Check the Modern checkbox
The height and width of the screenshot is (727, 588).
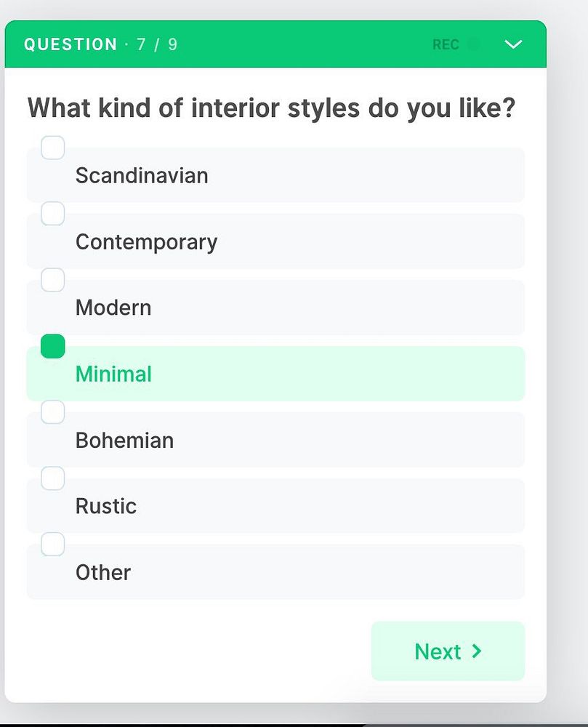coord(53,280)
